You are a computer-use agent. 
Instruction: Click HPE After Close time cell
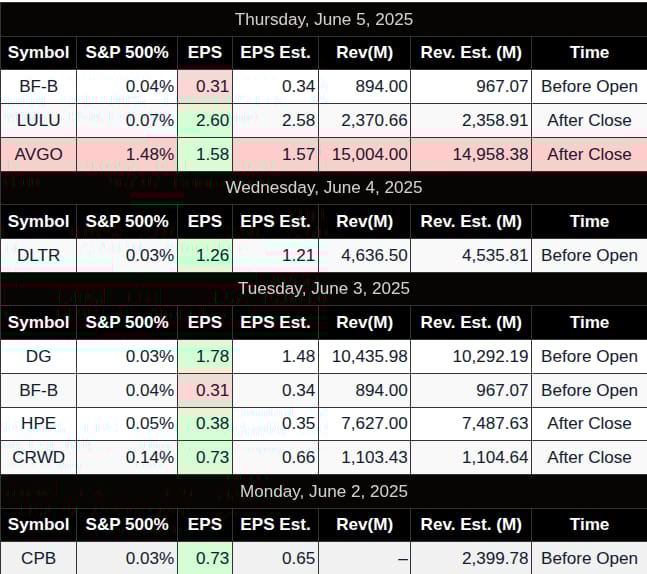coord(589,423)
